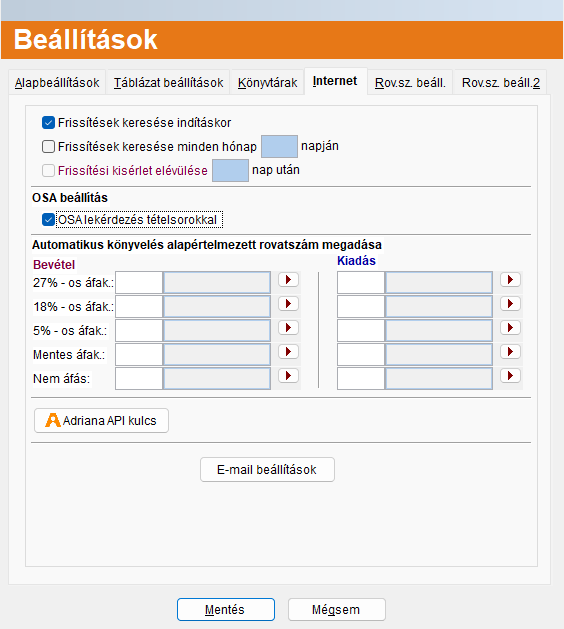564x629 pixels.
Task: Uncheck Frissítések keresése indításkor
Action: [49, 123]
